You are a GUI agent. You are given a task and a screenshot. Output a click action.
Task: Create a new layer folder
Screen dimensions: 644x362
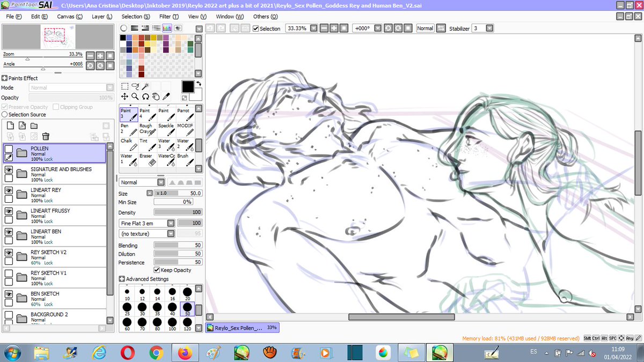[x=34, y=125]
